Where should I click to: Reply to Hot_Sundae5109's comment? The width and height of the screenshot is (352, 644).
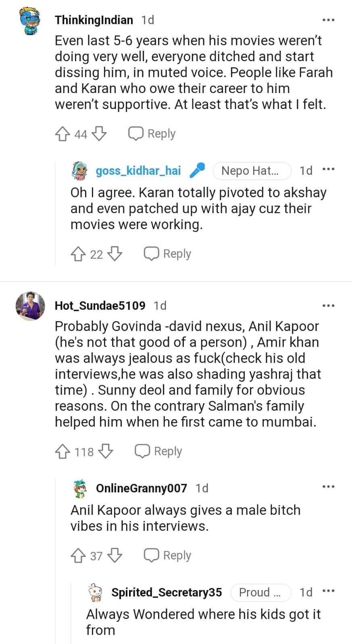tap(158, 451)
